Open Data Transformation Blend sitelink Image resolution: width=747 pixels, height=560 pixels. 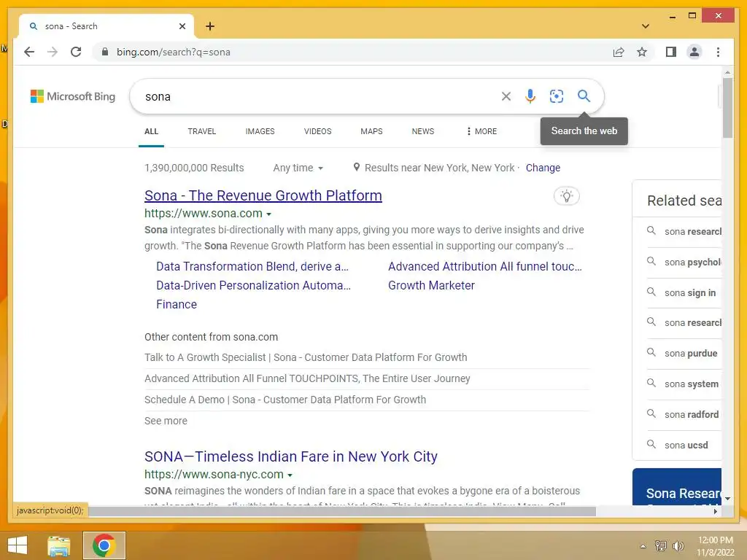coord(252,266)
